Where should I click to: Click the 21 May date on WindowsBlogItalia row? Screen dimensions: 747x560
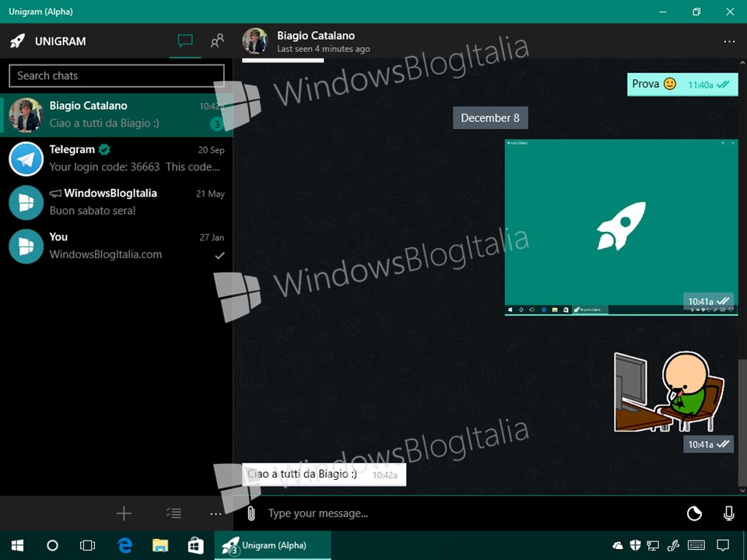coord(210,194)
